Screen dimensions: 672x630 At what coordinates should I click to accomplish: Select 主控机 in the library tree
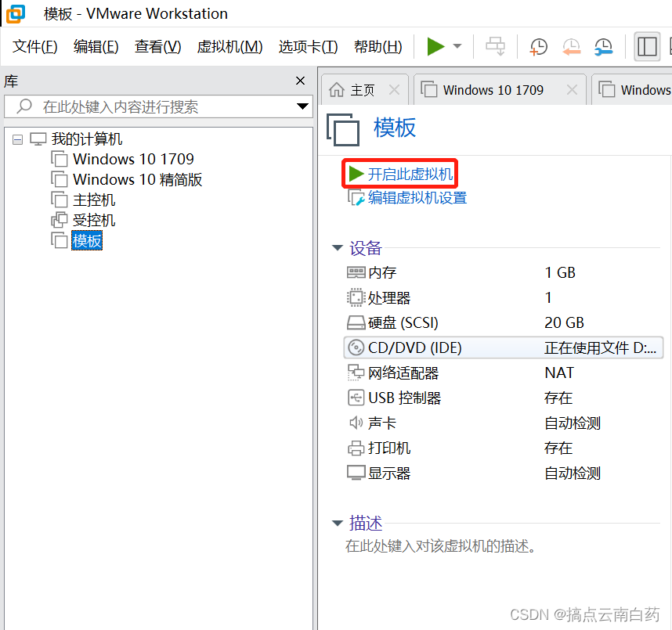(94, 200)
